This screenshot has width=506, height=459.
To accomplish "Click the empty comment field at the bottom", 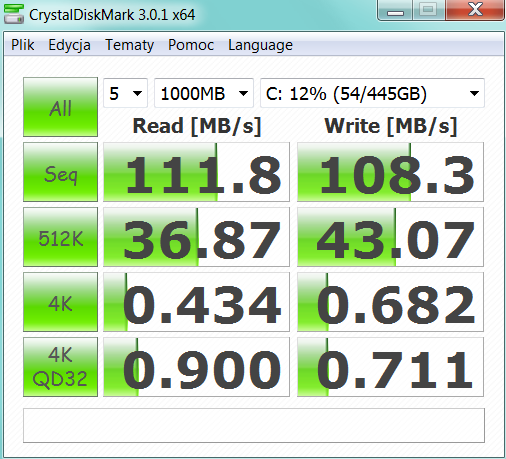I will 254,426.
